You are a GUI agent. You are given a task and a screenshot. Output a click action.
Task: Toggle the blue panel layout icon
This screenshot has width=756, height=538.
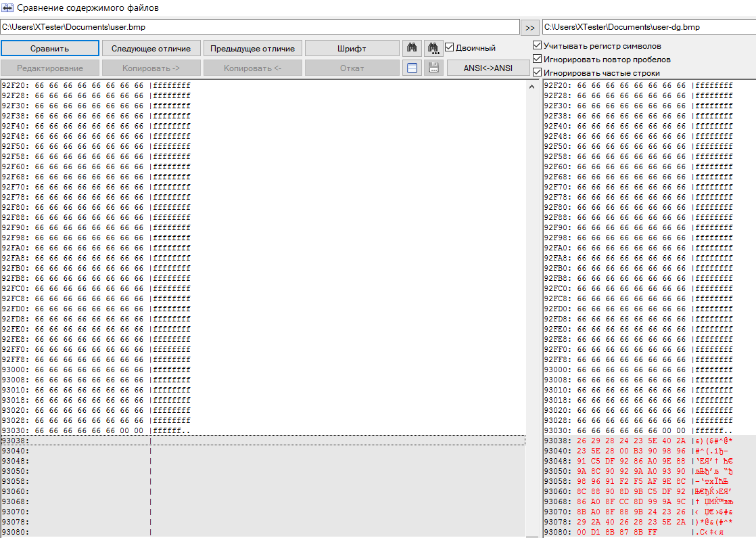[412, 68]
